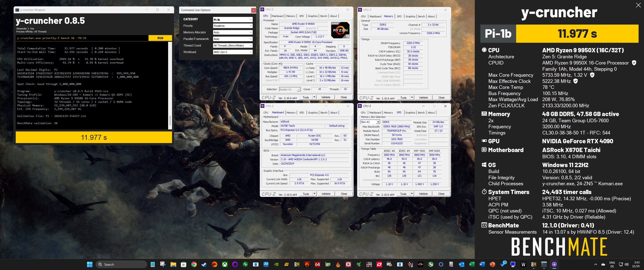This screenshot has width=644, height=270.
Task: Open Microsoft Store from the taskbar
Action: pyautogui.click(x=183, y=264)
